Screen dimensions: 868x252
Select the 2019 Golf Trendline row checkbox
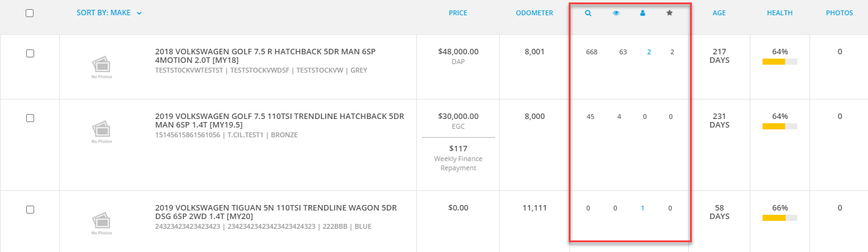click(x=30, y=118)
